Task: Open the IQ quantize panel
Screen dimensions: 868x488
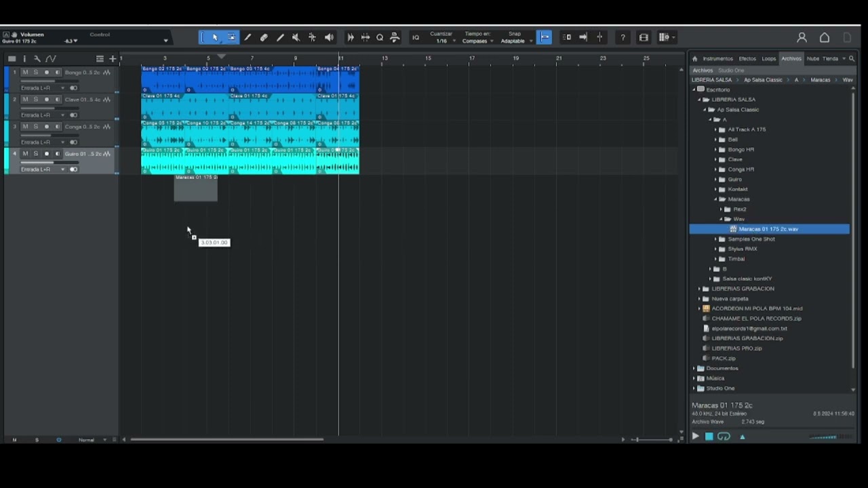Action: point(416,37)
